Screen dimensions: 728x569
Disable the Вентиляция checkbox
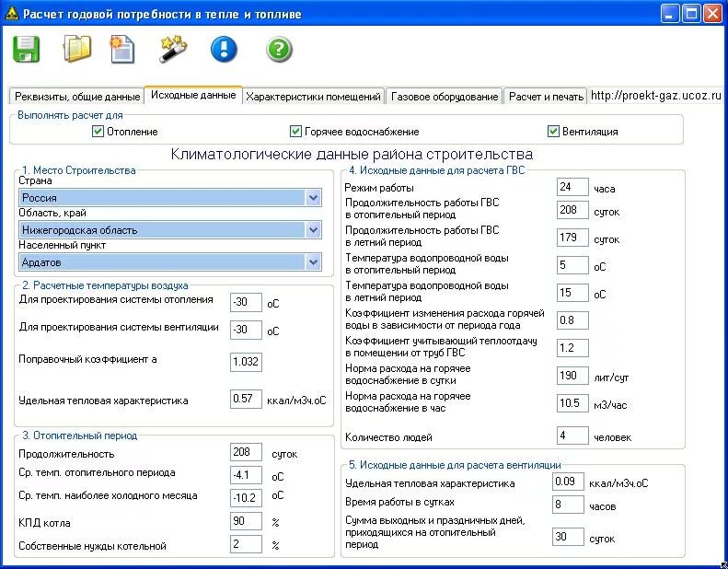pos(553,132)
